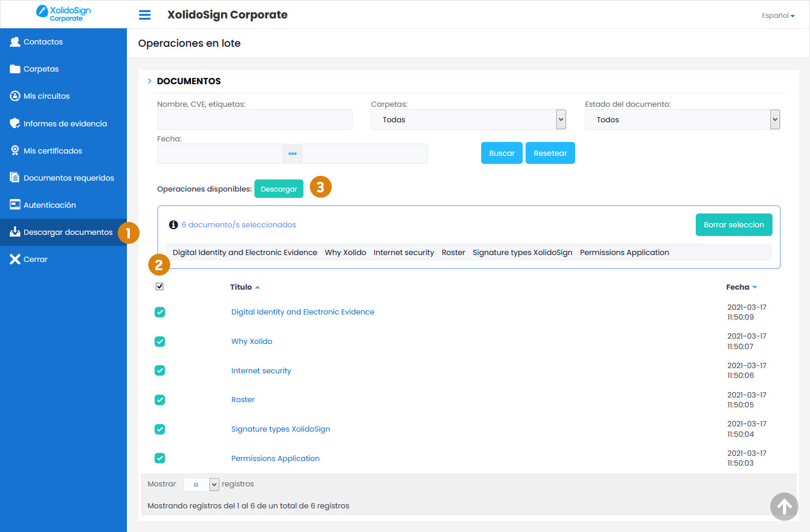This screenshot has width=810, height=532.
Task: Open Informes de evidencia in sidebar
Action: [63, 123]
